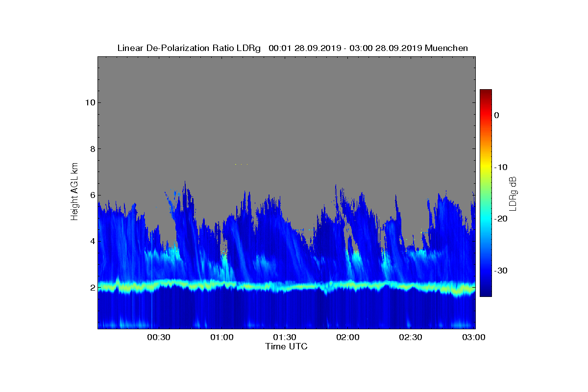Click the height tick label 6
This screenshot has height=392, width=588.
pyautogui.click(x=92, y=195)
